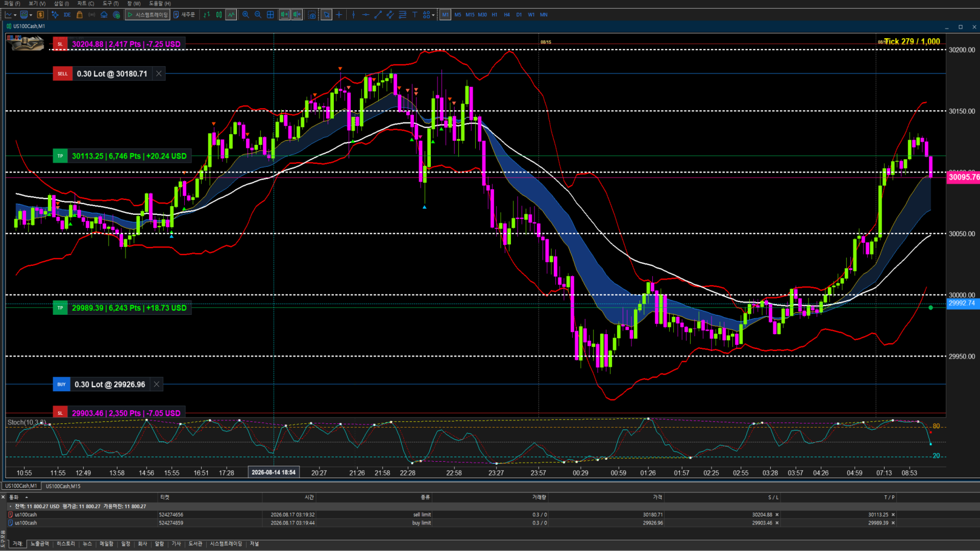Switch to line chart display
Image resolution: width=980 pixels, height=551 pixels.
[x=231, y=15]
